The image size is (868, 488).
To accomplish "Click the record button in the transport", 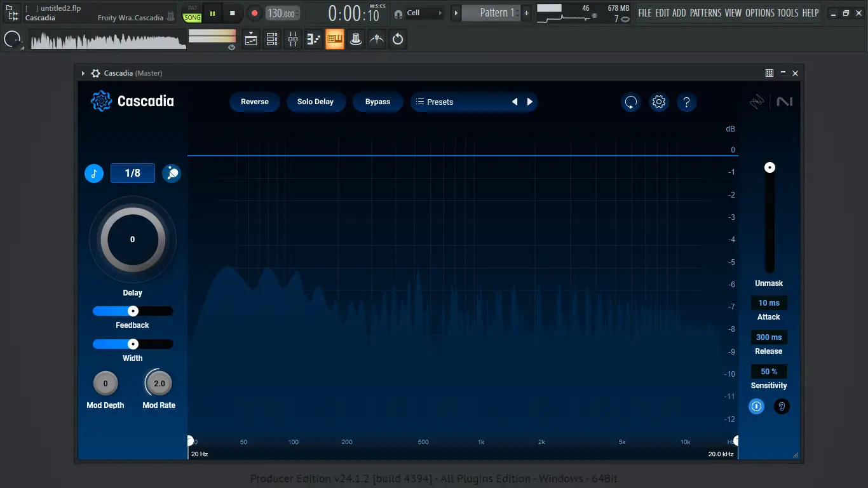I will coord(254,13).
